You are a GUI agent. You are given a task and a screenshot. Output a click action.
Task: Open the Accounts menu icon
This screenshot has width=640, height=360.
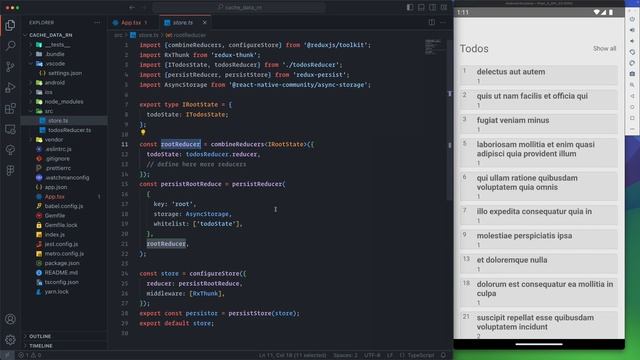(x=10, y=319)
